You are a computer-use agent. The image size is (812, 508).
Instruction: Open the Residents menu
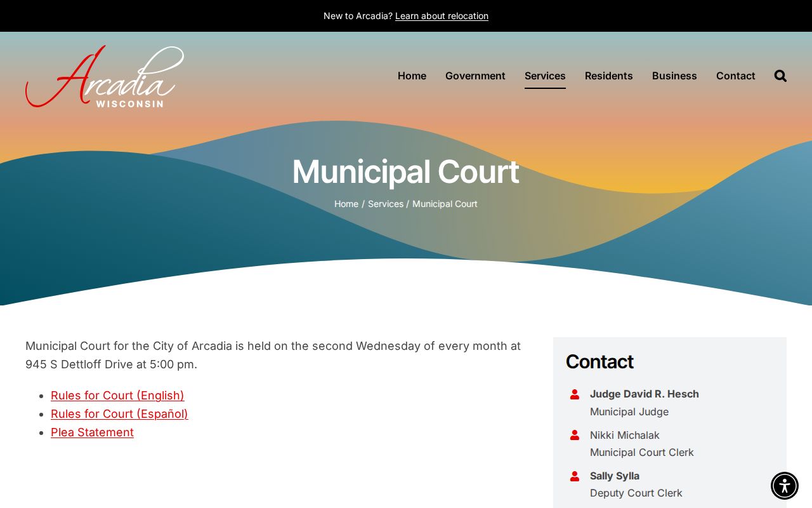609,76
